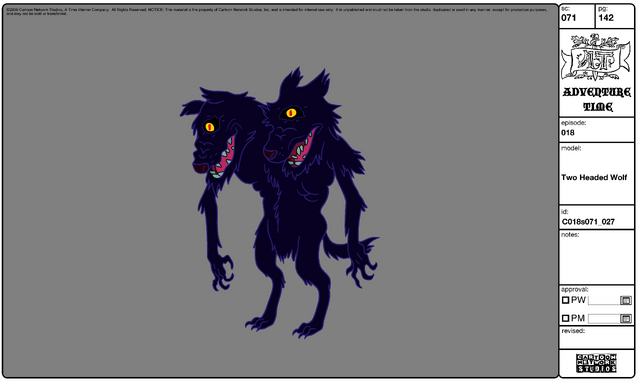Select the episode number '018'

[x=568, y=133]
